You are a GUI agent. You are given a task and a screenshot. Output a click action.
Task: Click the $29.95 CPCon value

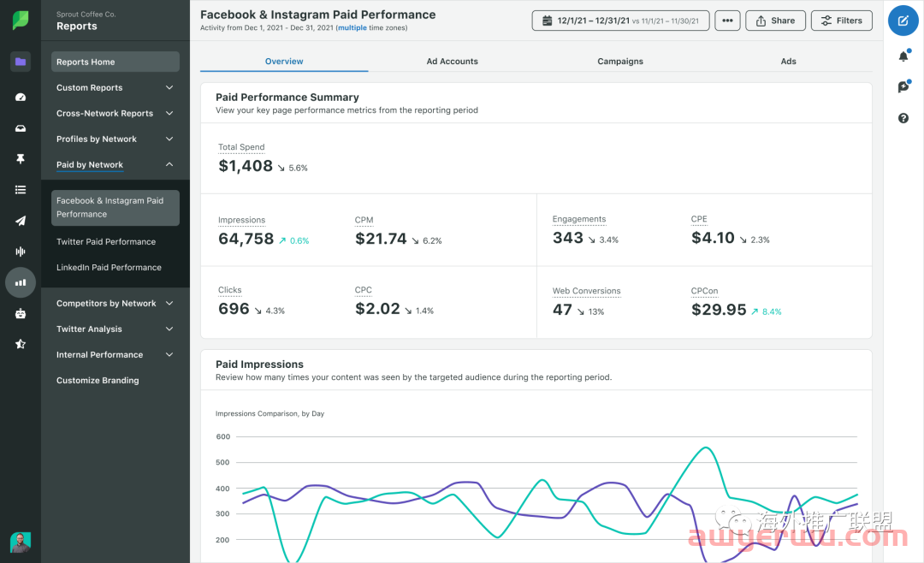click(719, 310)
